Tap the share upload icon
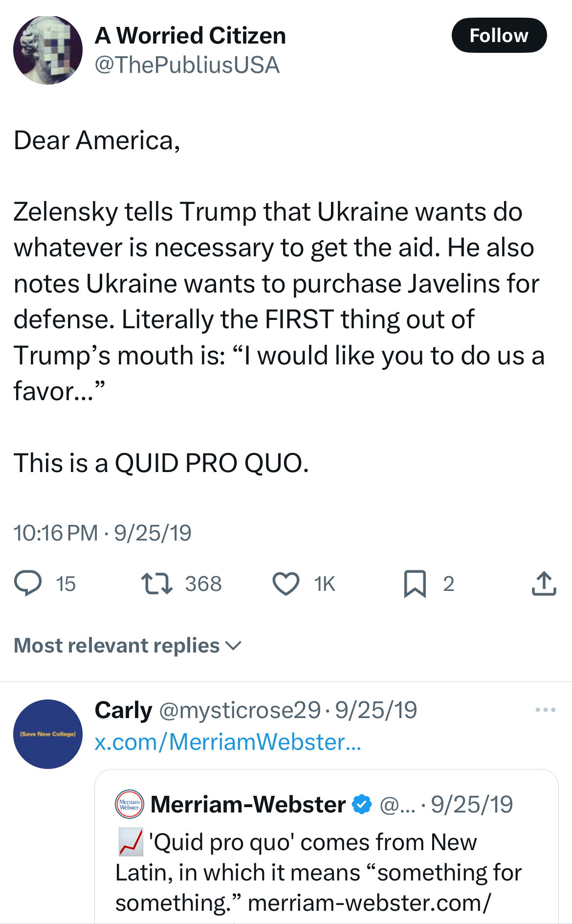The width and height of the screenshot is (572, 924). pyautogui.click(x=544, y=583)
